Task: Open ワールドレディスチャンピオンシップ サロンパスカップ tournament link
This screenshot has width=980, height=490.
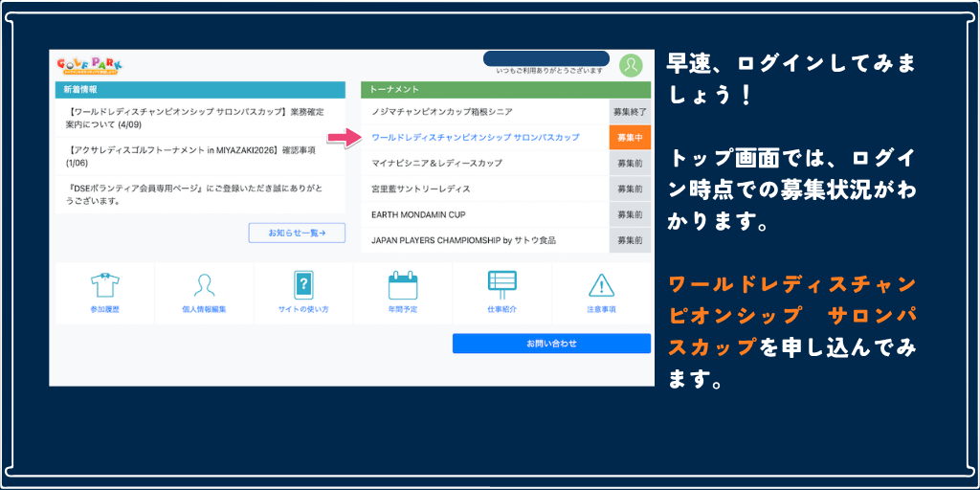Action: click(x=476, y=138)
